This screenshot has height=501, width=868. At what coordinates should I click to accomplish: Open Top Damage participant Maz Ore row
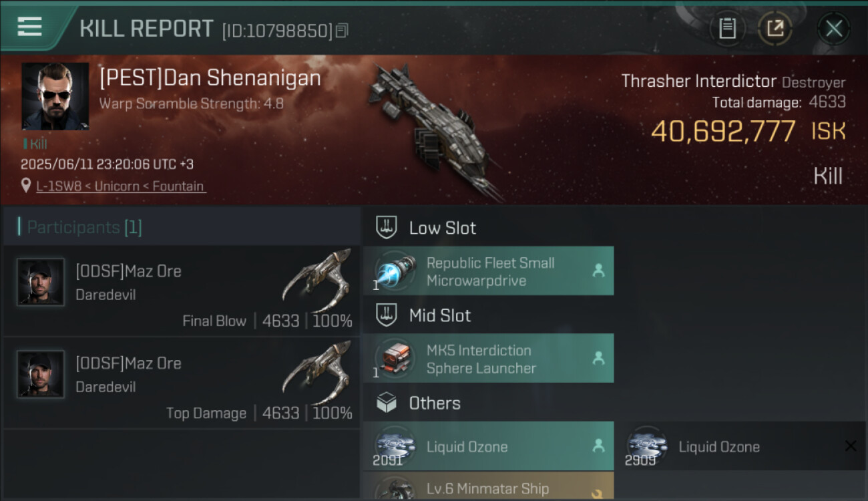pyautogui.click(x=182, y=383)
